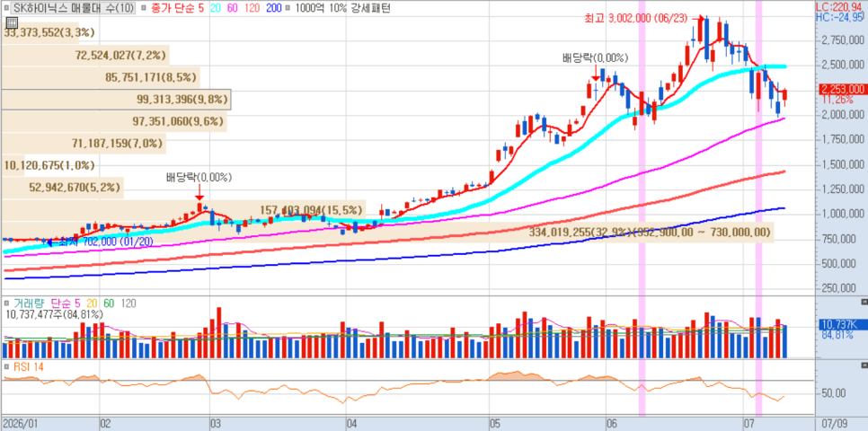Image resolution: width=868 pixels, height=431 pixels.
Task: Click the 97,351,060(9.6%) volume profile bar
Action: (x=113, y=122)
